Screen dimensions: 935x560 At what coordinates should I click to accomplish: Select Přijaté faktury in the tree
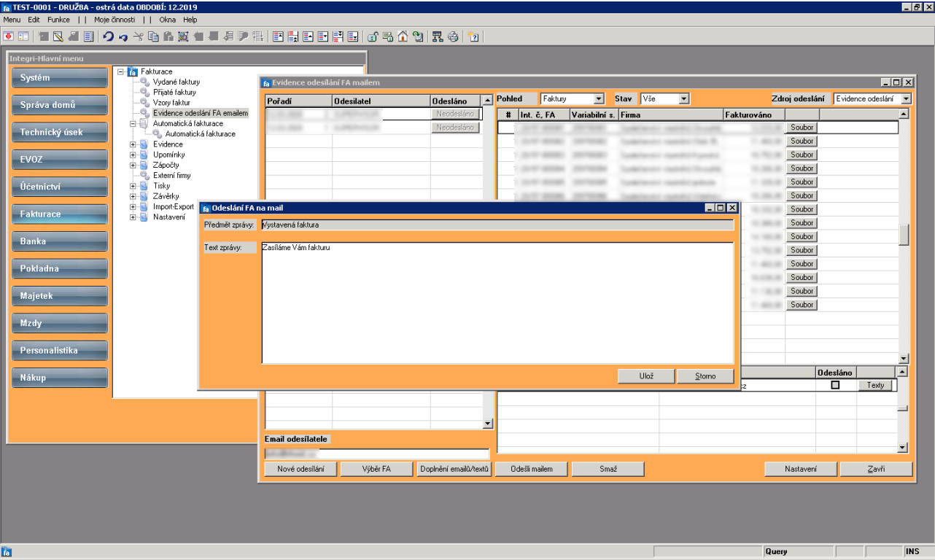pyautogui.click(x=174, y=93)
